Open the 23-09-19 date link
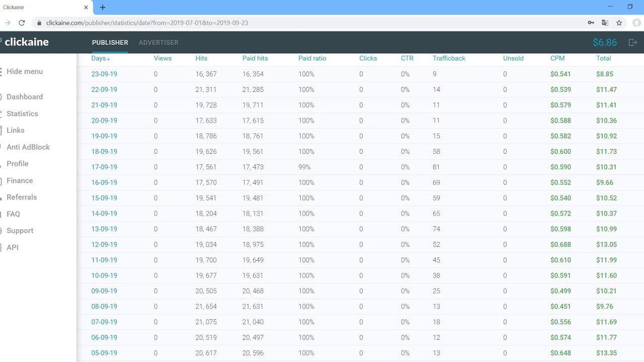The height and width of the screenshot is (362, 644). click(104, 74)
